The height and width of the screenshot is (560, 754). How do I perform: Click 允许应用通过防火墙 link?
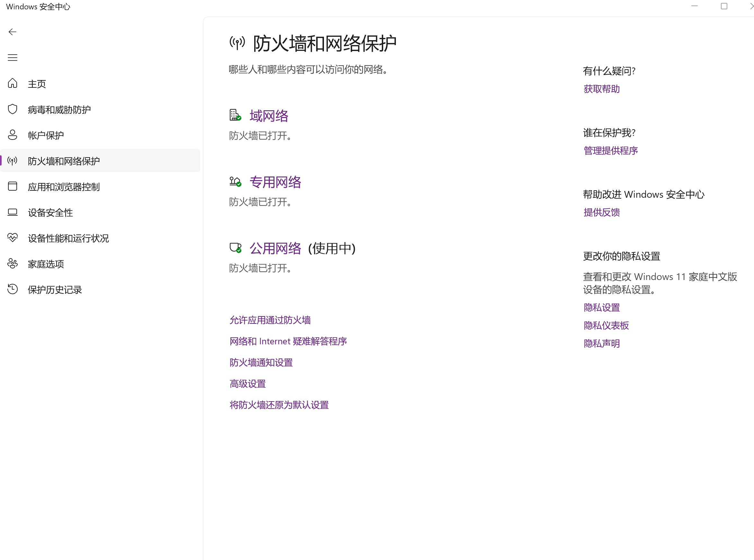(x=270, y=320)
